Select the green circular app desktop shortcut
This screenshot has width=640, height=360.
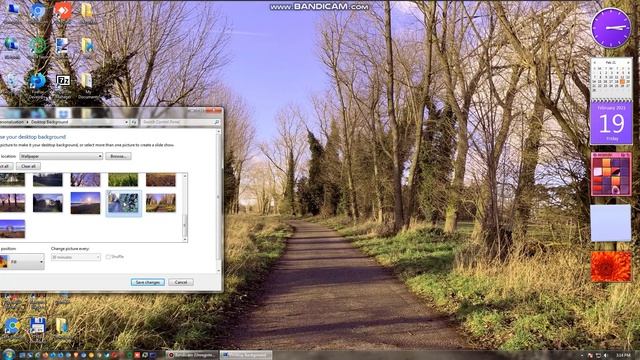[37, 45]
